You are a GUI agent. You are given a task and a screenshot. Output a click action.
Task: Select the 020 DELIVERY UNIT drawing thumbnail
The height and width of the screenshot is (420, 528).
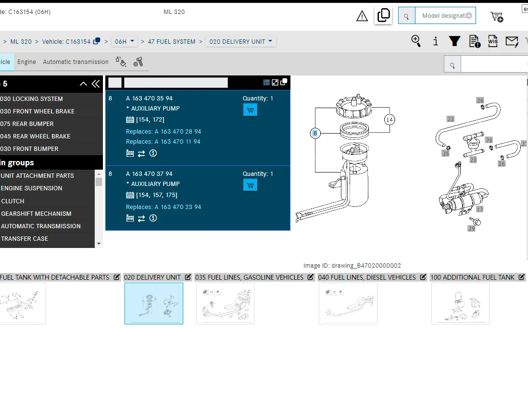[x=154, y=303]
